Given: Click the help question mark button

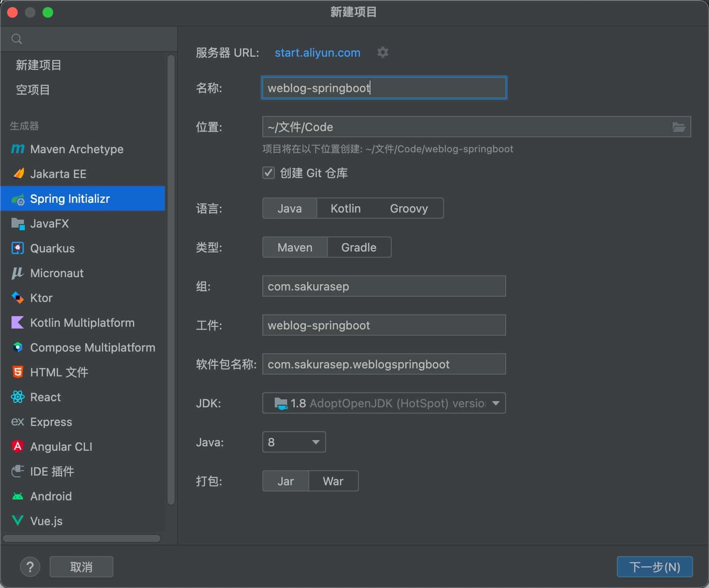Looking at the screenshot, I should 30,567.
